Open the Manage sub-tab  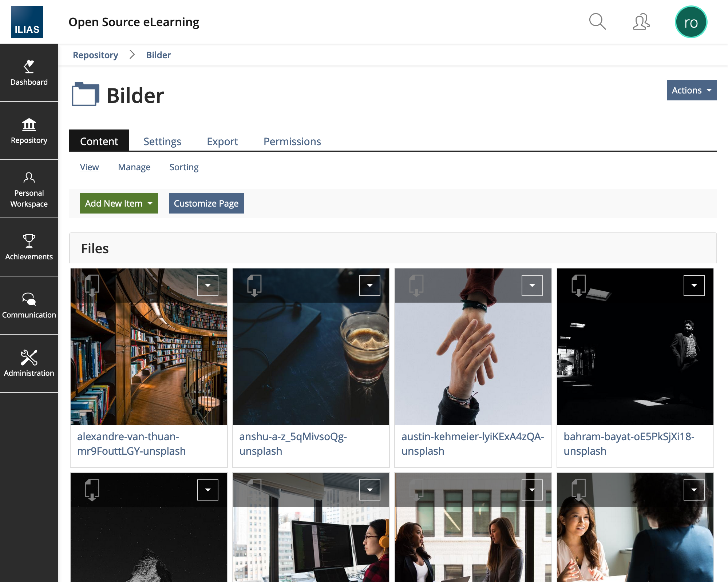point(134,167)
